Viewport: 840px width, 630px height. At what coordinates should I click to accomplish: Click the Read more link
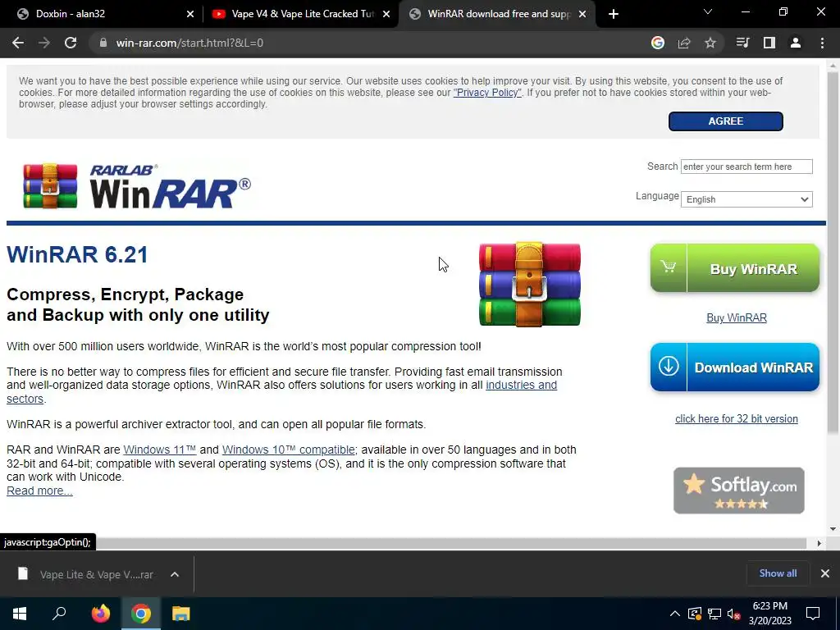pyautogui.click(x=39, y=491)
